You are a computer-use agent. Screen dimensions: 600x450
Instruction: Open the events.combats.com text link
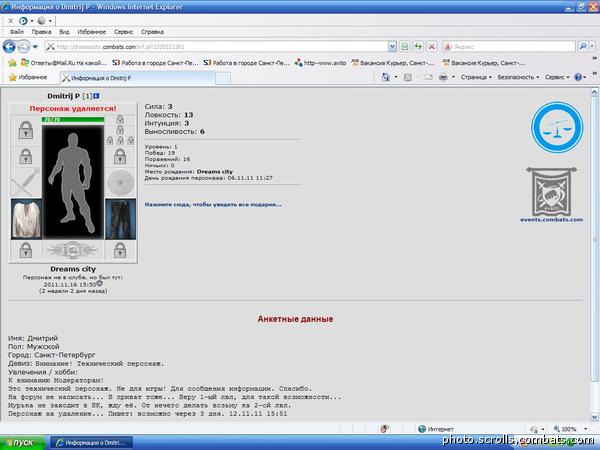(551, 220)
